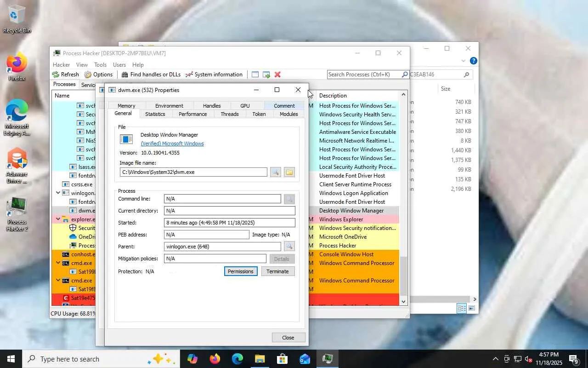Launch Microsoft Edge from the taskbar
The image size is (588, 368).
(x=237, y=359)
